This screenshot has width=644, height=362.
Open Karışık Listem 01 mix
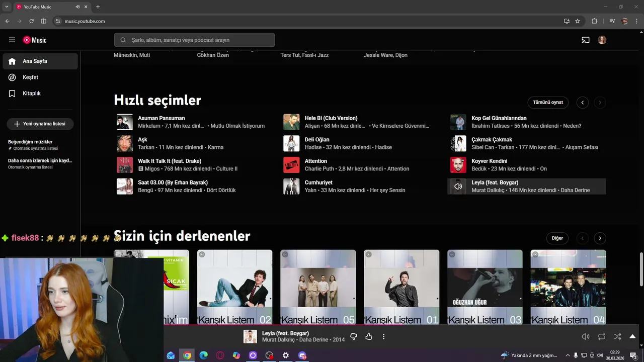pyautogui.click(x=401, y=287)
